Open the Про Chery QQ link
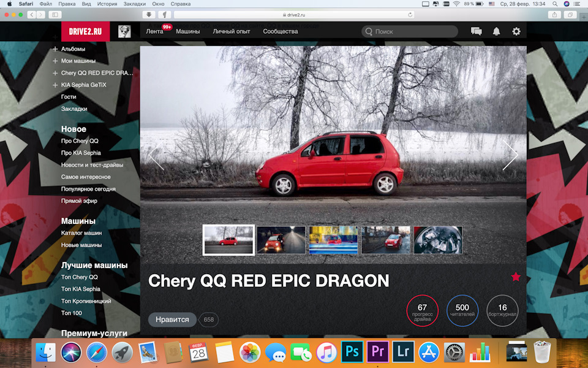The width and height of the screenshot is (588, 368). click(80, 141)
